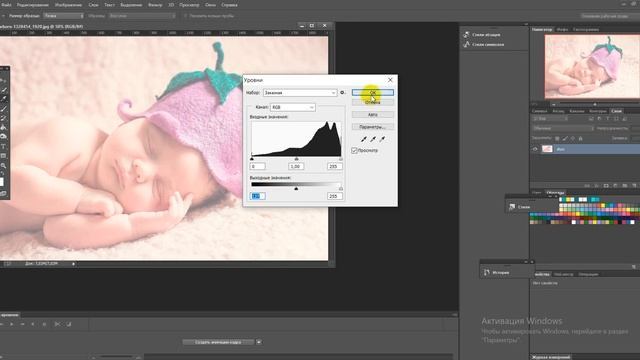Select the white point eyedropper
This screenshot has width=640, height=360.
382,139
